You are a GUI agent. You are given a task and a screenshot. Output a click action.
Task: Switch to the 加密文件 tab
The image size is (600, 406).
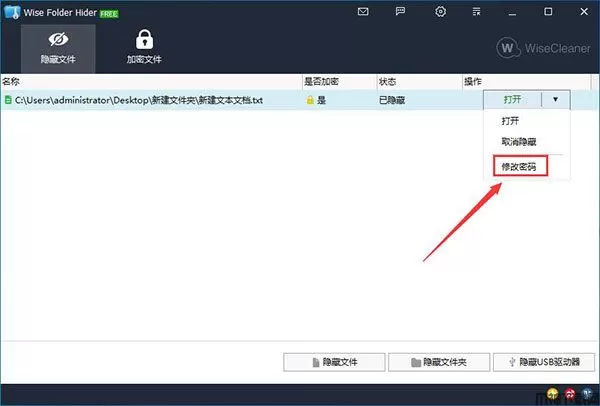pos(144,49)
